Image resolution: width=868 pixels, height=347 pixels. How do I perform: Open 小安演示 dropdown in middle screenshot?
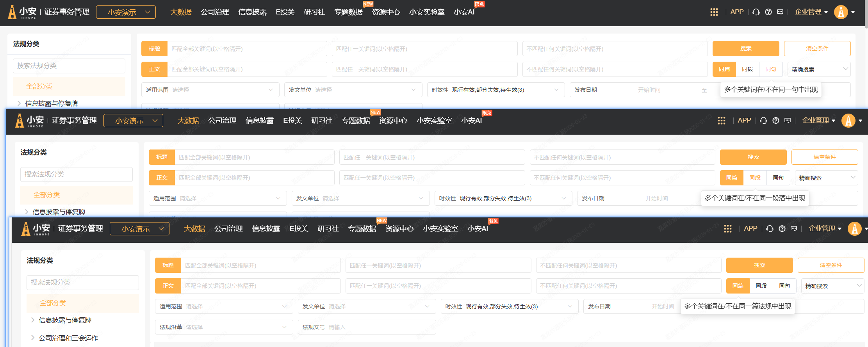(x=133, y=121)
